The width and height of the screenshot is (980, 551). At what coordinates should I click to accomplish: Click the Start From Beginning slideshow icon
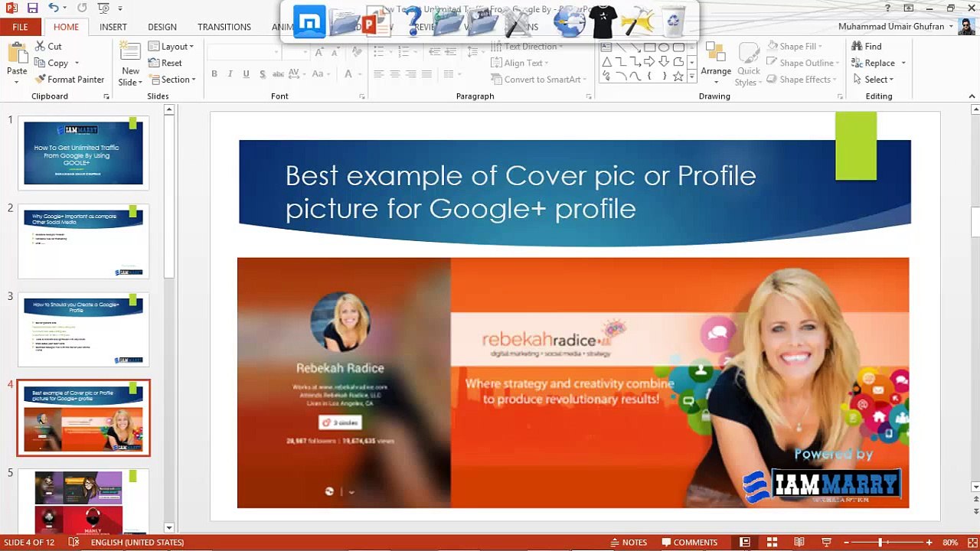[103, 8]
